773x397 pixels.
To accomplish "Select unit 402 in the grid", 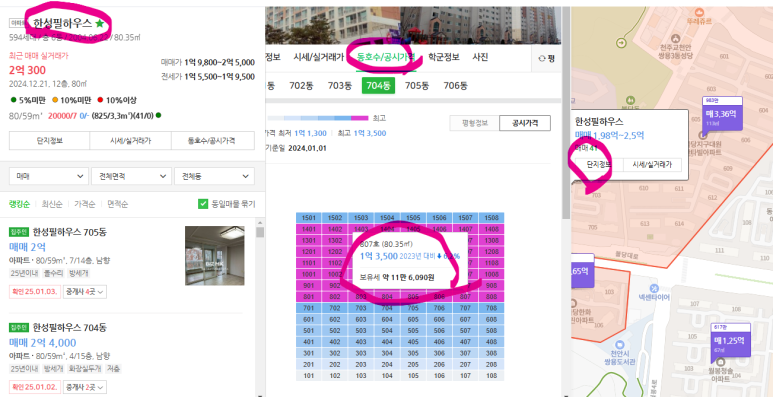I will click(x=335, y=342).
